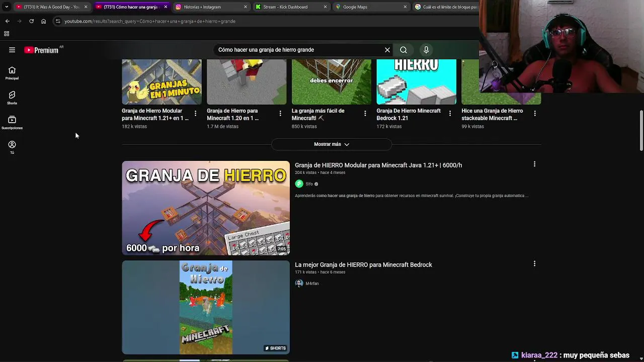Screen dimensions: 644x362
Task: Click the magnifier search button
Action: point(404,50)
